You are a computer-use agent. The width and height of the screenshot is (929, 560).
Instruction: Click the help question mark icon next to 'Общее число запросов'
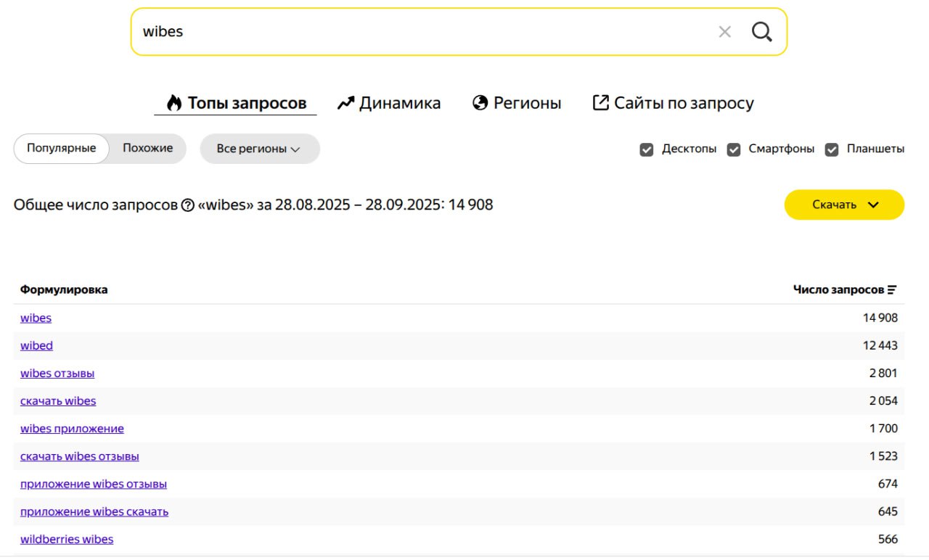(187, 205)
